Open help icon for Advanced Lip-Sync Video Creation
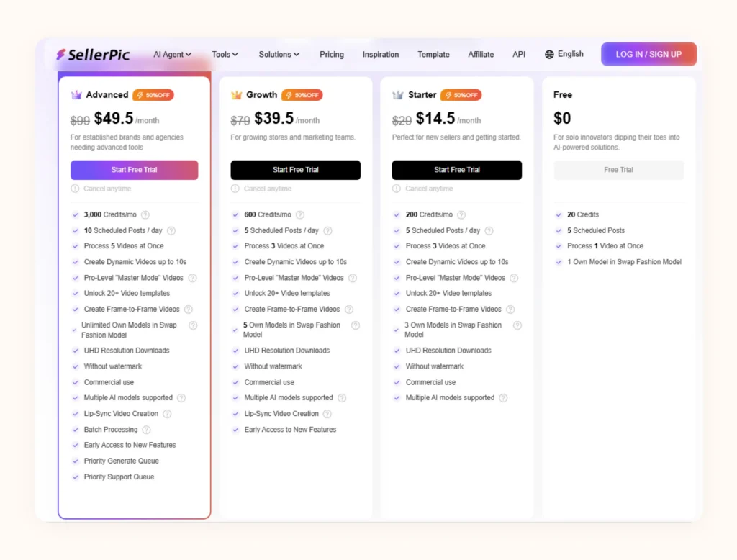This screenshot has height=560, width=737. click(167, 414)
